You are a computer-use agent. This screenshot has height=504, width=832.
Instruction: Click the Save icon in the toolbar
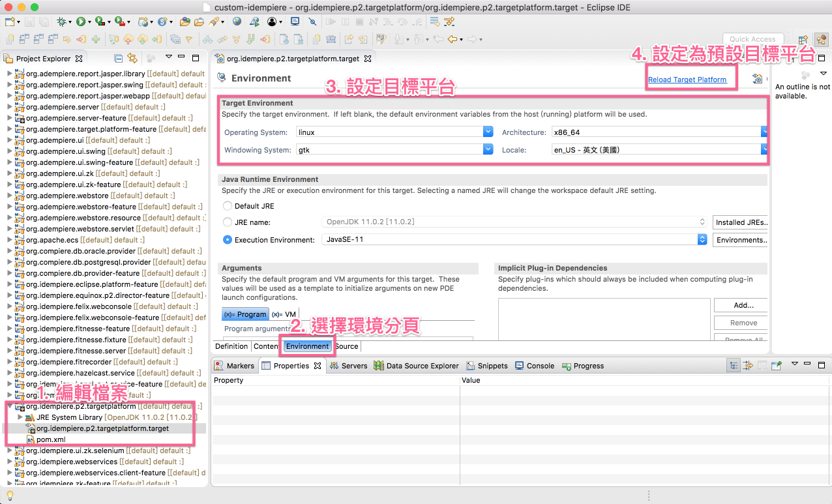tap(29, 22)
